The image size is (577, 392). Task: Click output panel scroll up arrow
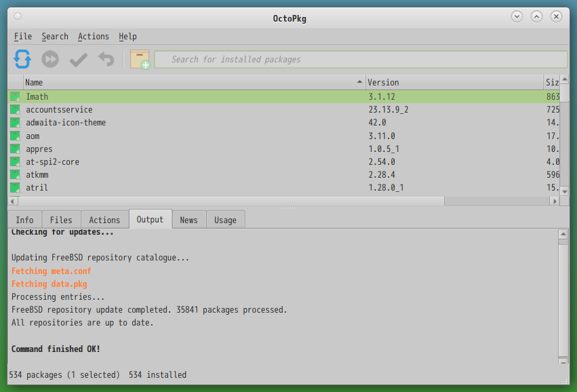point(563,234)
